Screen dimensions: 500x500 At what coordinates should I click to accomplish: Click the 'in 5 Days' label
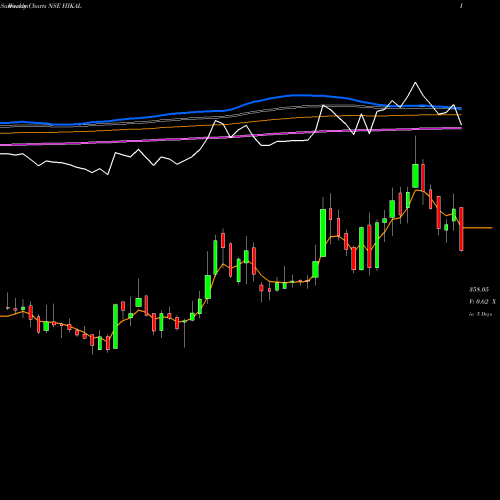[x=480, y=314]
